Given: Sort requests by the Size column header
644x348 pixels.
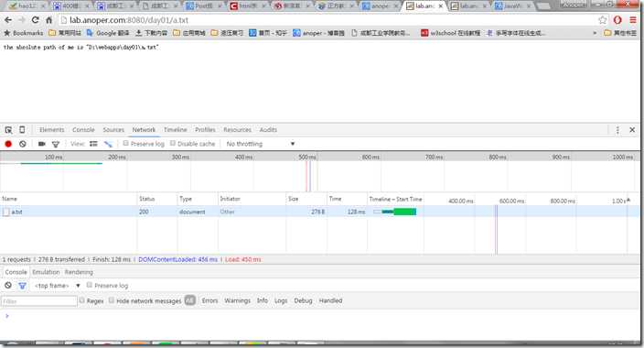Looking at the screenshot, I should [306, 199].
